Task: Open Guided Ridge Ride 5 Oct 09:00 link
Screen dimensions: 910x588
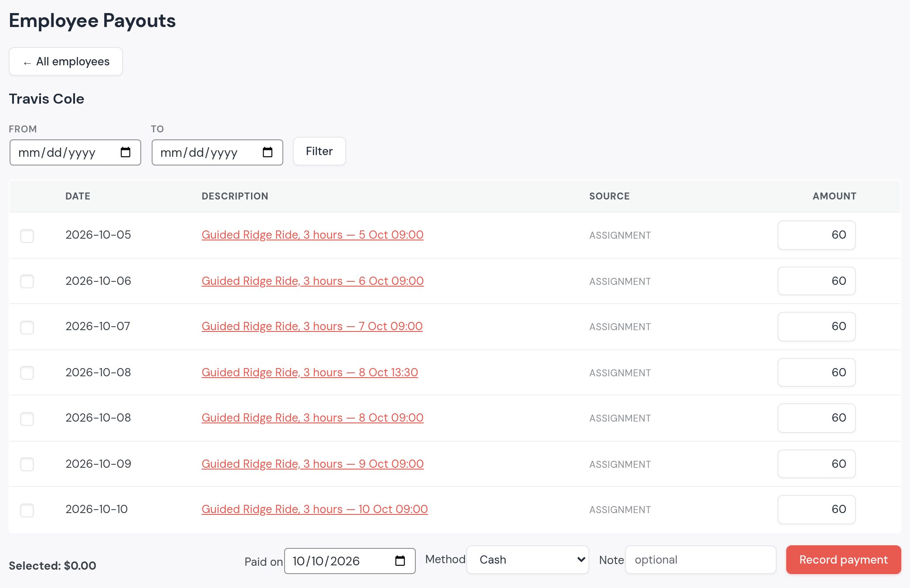Action: pyautogui.click(x=312, y=235)
